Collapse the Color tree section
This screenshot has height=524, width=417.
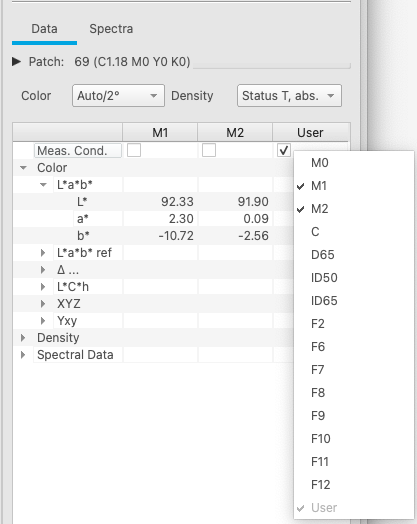[x=23, y=168]
